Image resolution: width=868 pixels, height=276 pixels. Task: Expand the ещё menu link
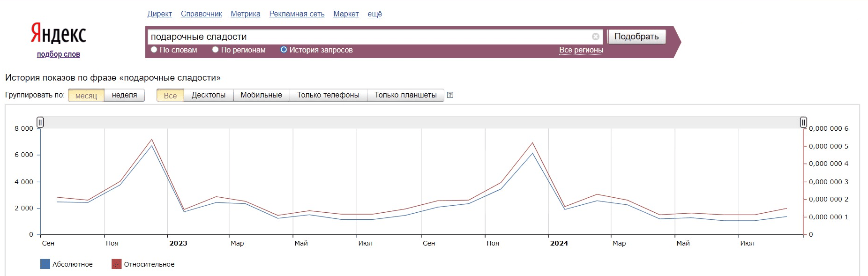point(374,14)
